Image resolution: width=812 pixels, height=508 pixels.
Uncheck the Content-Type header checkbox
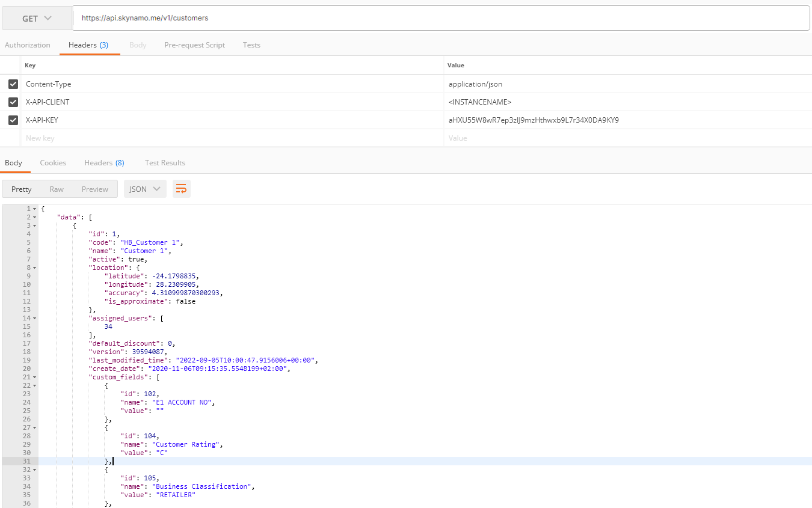click(13, 84)
